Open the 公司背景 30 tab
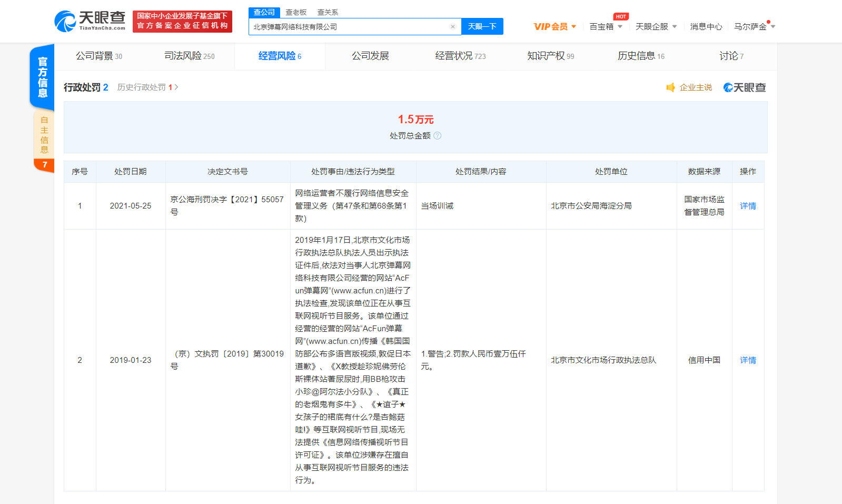This screenshot has width=842, height=504. pyautogui.click(x=99, y=56)
